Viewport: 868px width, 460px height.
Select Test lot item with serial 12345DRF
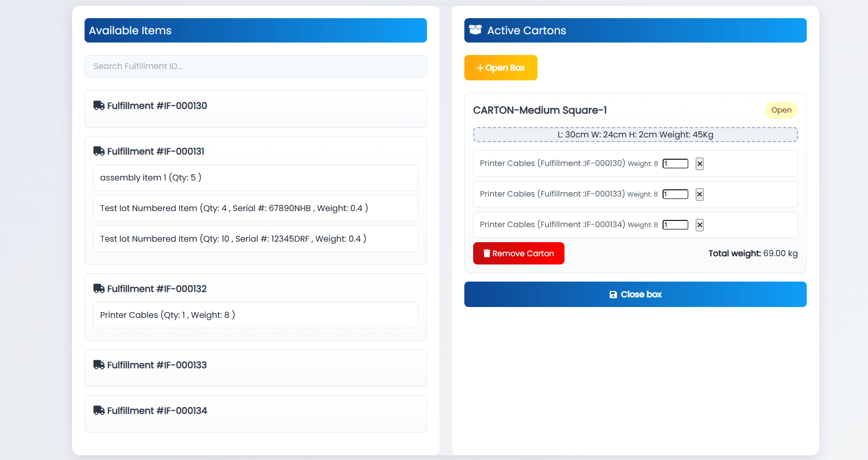pyautogui.click(x=255, y=239)
